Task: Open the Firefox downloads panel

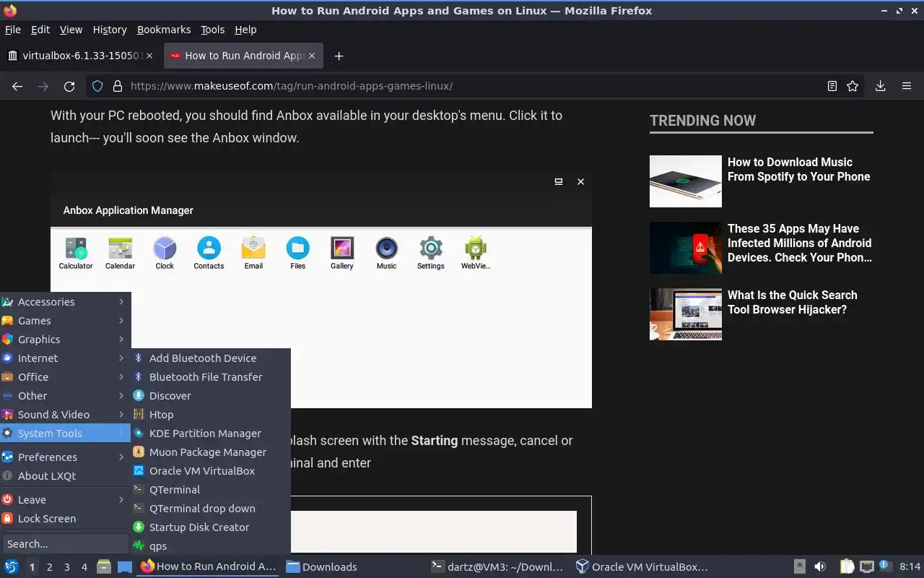Action: click(880, 86)
